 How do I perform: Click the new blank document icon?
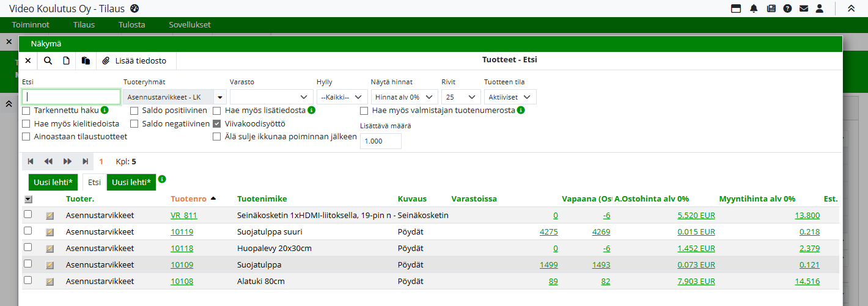click(67, 60)
